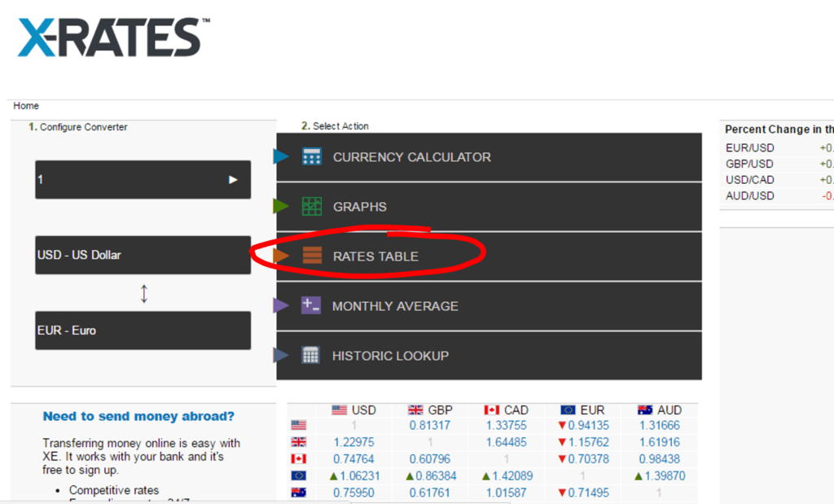This screenshot has height=504, width=834.
Task: Click the green Graphs grid icon
Action: point(311,207)
